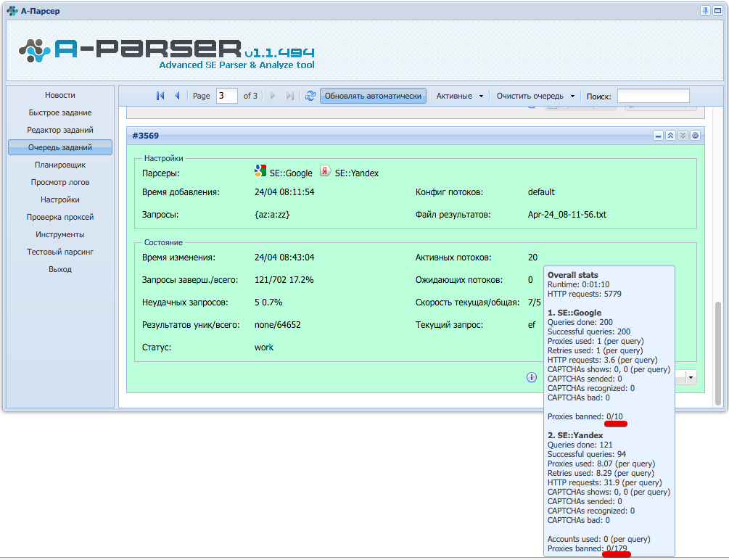This screenshot has width=729, height=560.
Task: Open Новости in the sidebar
Action: pos(60,95)
